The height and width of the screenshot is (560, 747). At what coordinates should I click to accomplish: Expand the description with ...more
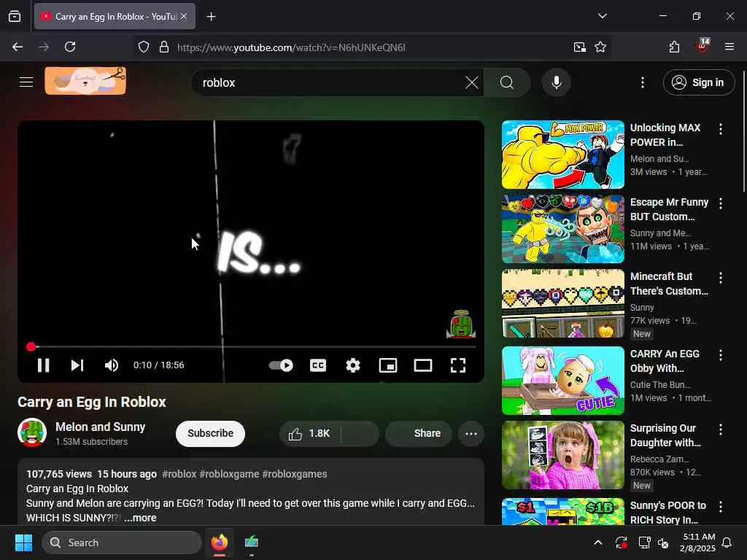pyautogui.click(x=140, y=518)
